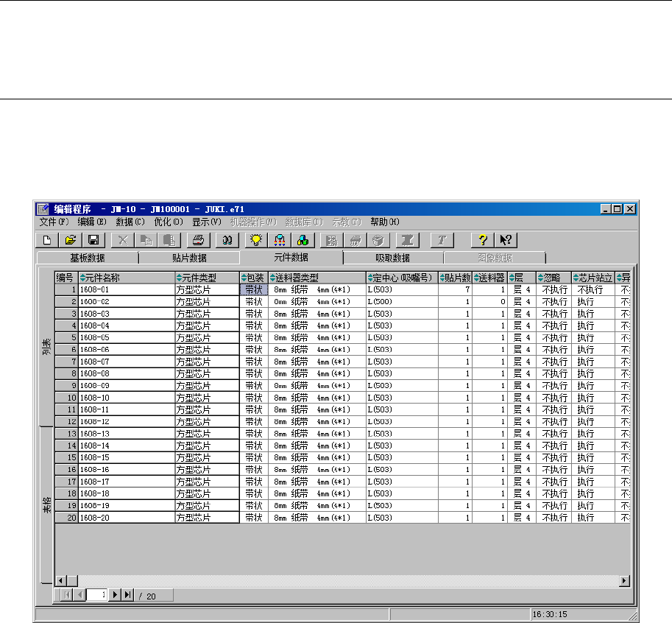The width and height of the screenshot is (672, 623).
Task: Click the horizontal scrollbar left arrow
Action: [60, 581]
